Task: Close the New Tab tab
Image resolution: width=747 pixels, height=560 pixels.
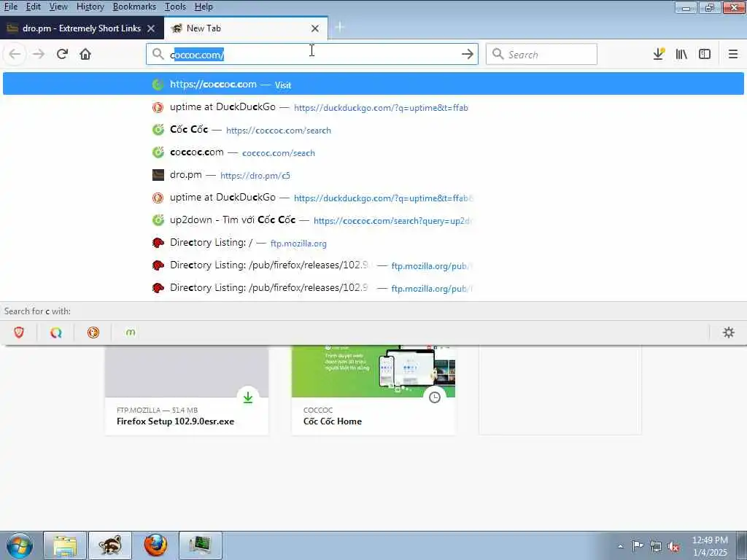Action: (315, 28)
